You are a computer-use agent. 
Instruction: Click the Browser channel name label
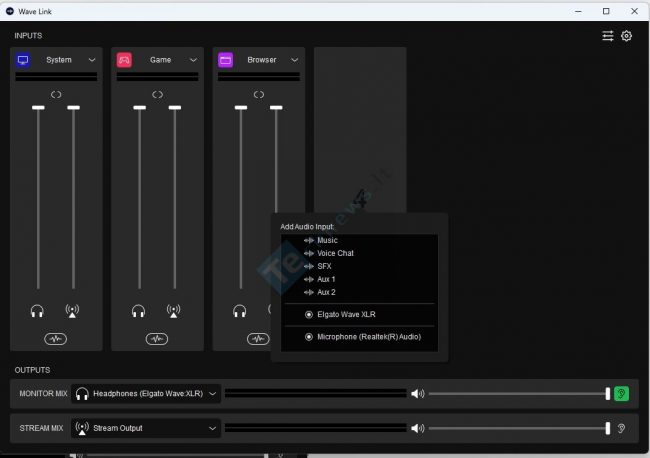pyautogui.click(x=262, y=60)
